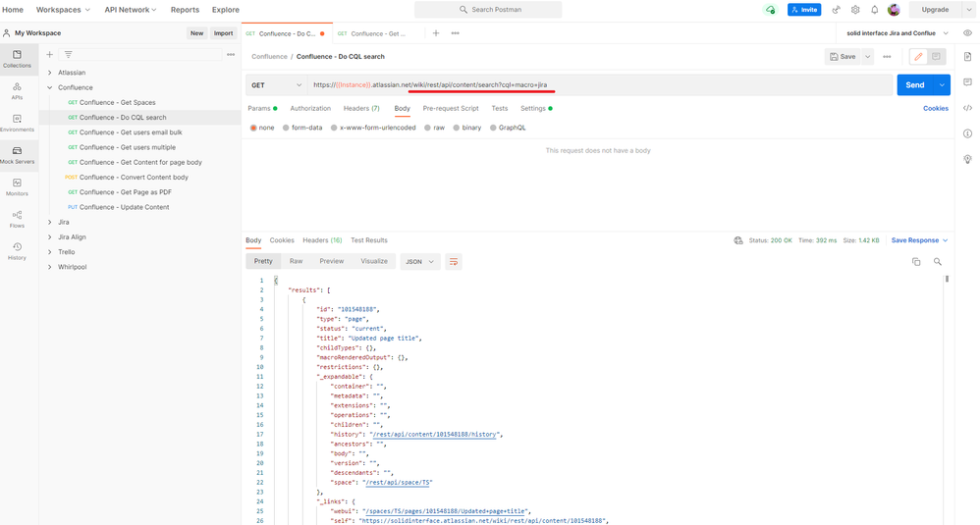980x525 pixels.
Task: Select the binary body type radio
Action: (457, 128)
